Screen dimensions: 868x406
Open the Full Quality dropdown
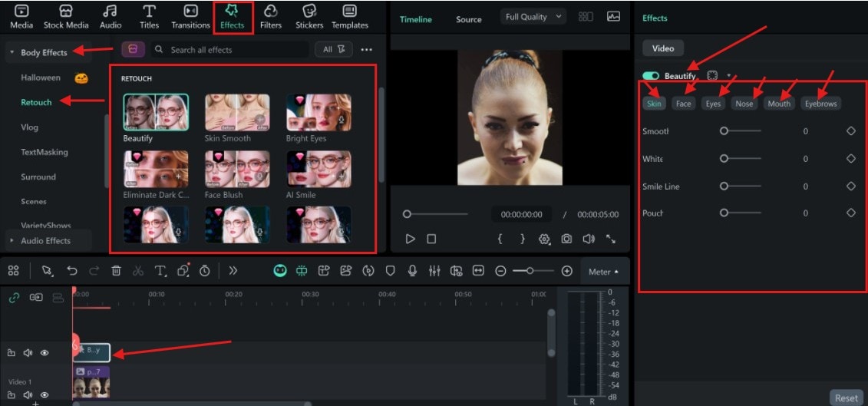(x=533, y=17)
